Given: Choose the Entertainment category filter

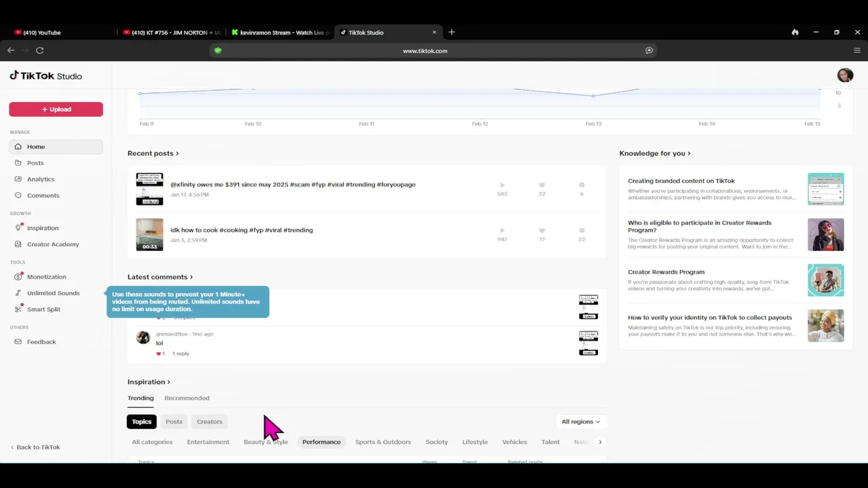Looking at the screenshot, I should (x=208, y=442).
